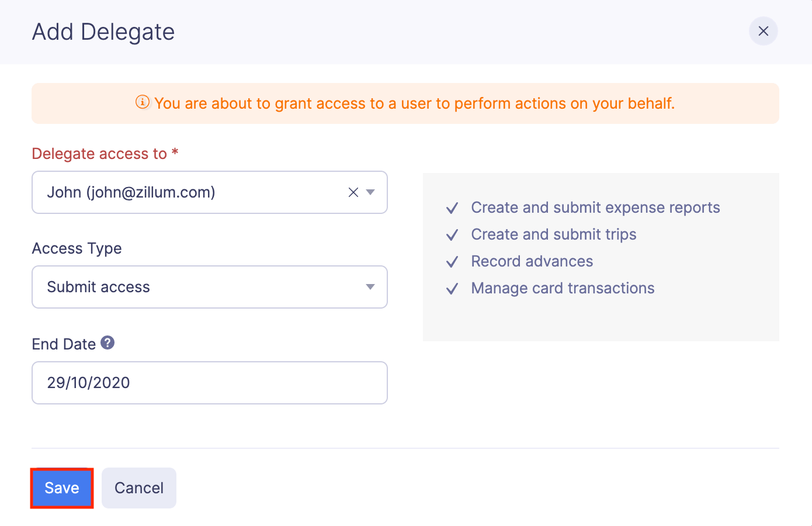Click the checkmark beside Record advances
812x526 pixels.
coord(452,261)
